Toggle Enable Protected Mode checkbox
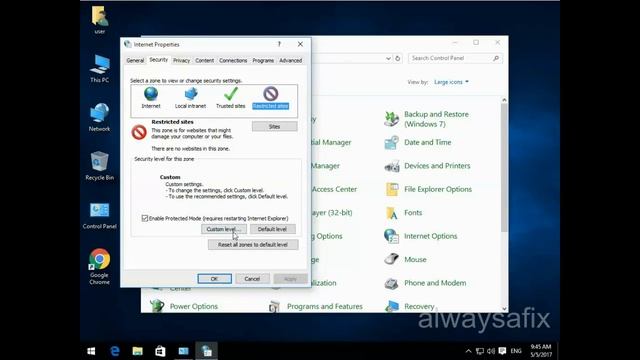 (x=144, y=218)
